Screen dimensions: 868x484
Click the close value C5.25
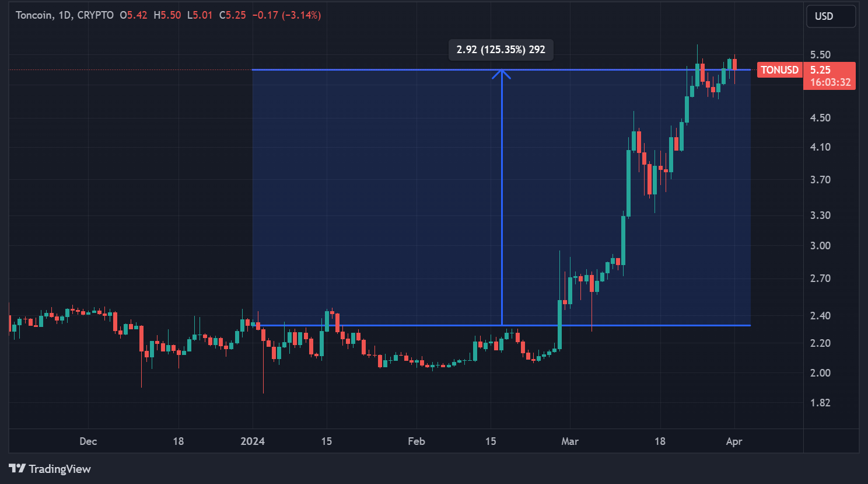233,15
